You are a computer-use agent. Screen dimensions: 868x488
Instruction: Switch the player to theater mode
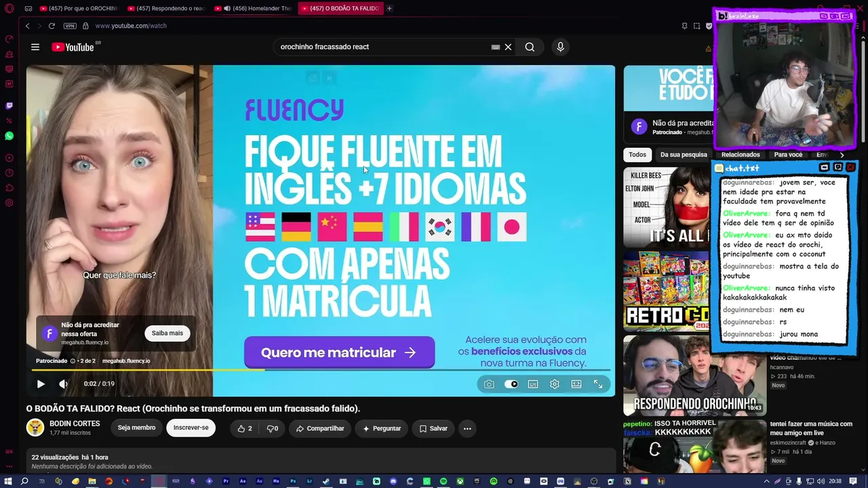(x=576, y=384)
